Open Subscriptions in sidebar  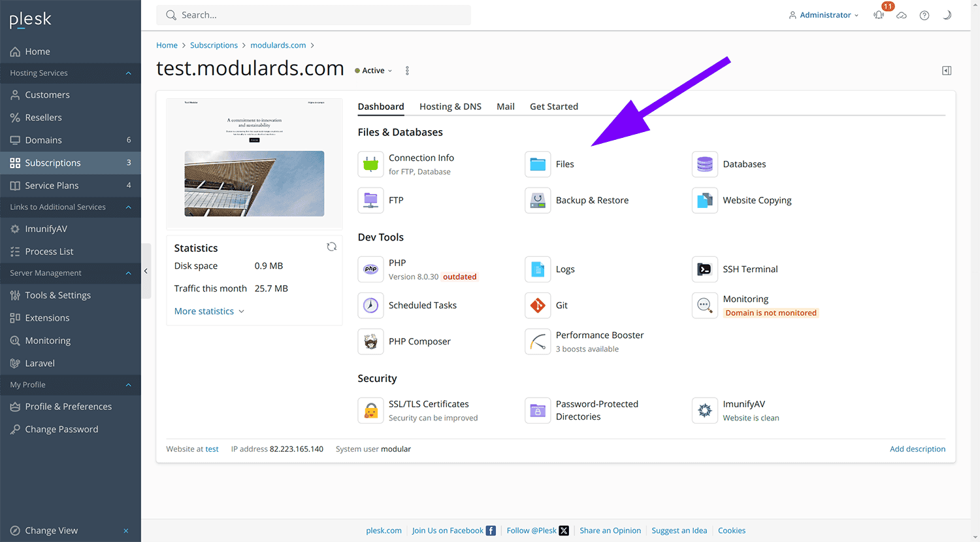71,163
